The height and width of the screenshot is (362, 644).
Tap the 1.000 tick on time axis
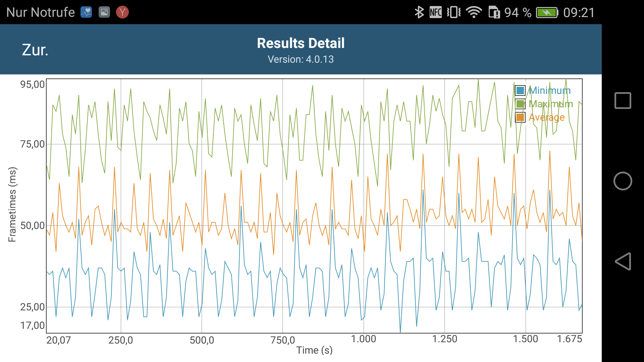364,339
